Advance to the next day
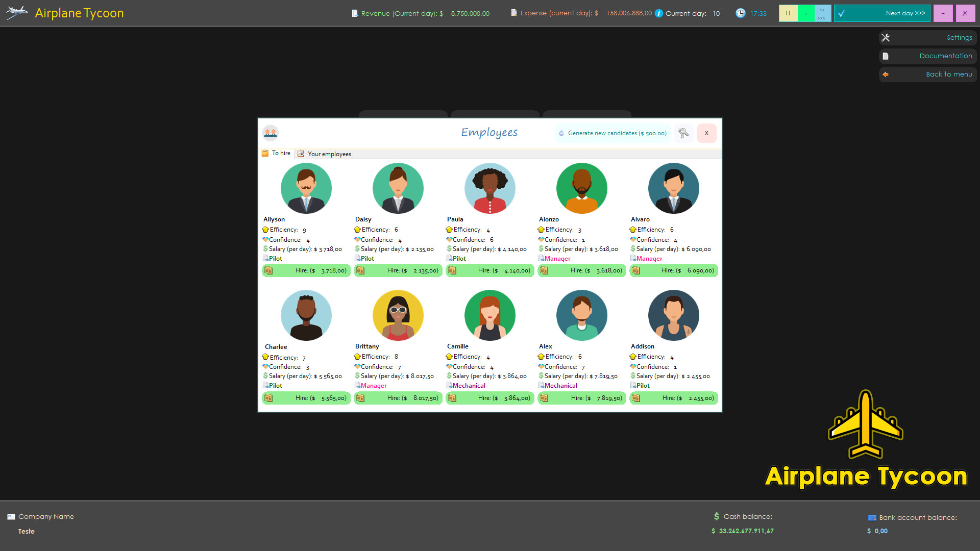 point(881,13)
